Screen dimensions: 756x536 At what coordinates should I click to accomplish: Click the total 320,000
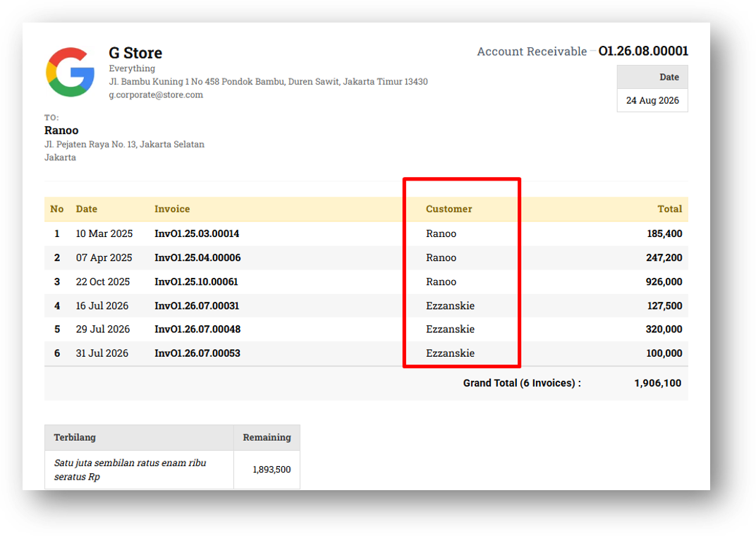point(664,329)
